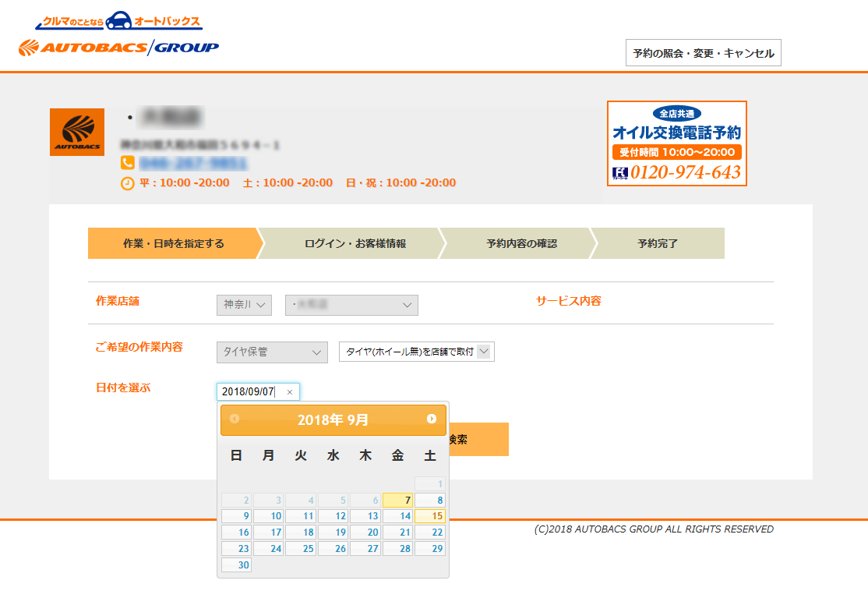Click the orange phone icon
The width and height of the screenshot is (868, 591).
click(128, 163)
